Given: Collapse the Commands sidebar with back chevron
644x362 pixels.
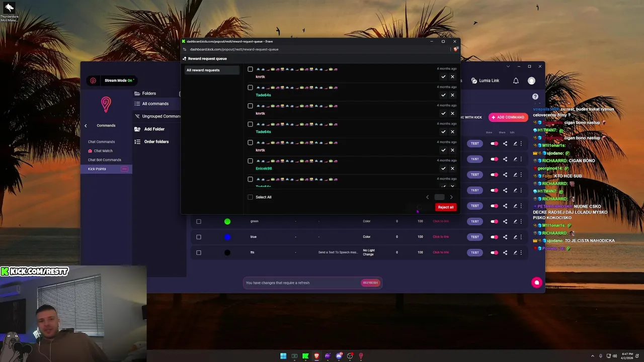Looking at the screenshot, I should 86,126.
